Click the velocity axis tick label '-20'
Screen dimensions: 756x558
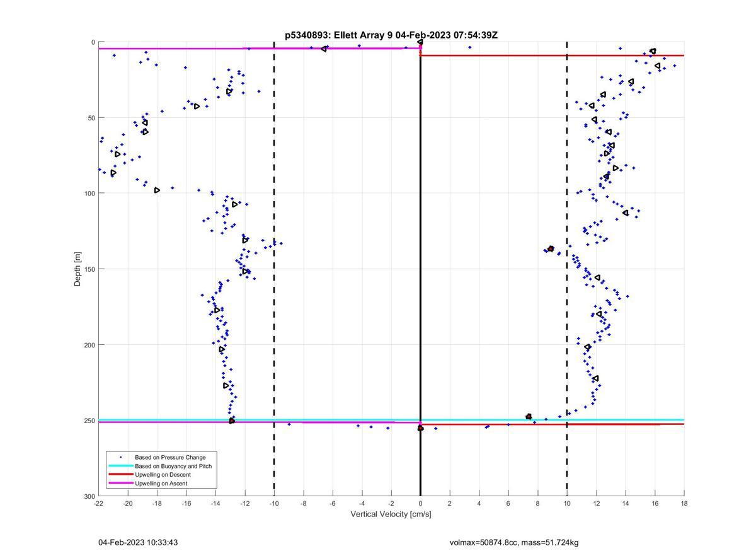[128, 503]
